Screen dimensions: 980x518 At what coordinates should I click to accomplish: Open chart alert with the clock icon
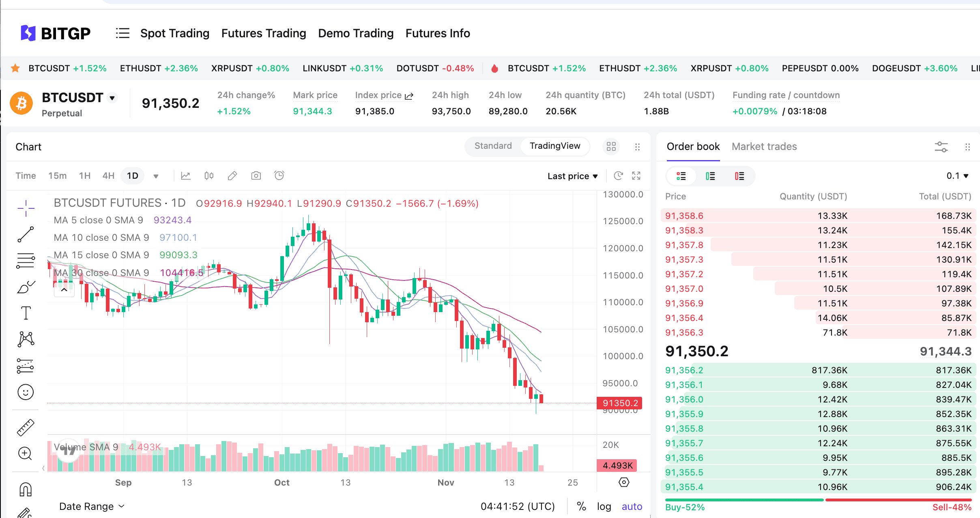pos(279,176)
